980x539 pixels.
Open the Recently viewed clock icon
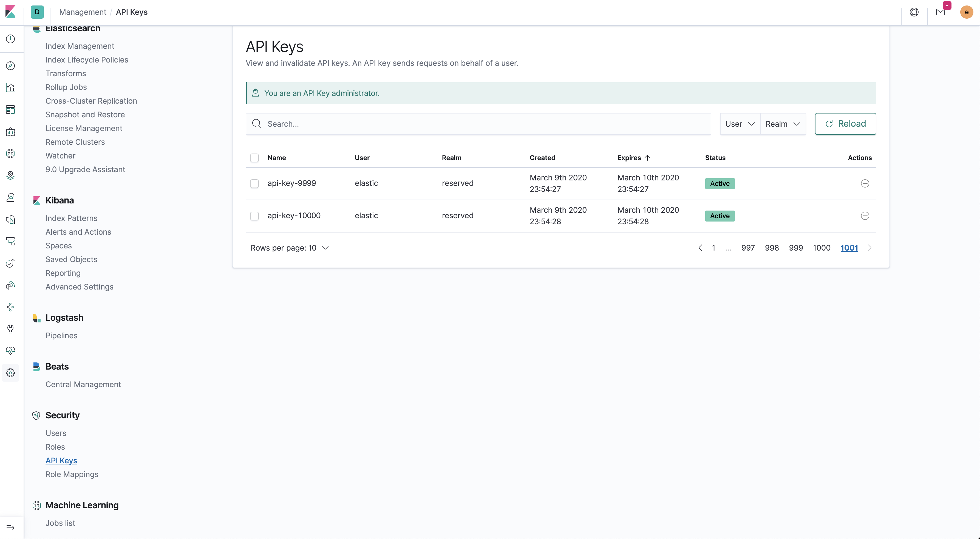pos(11,39)
